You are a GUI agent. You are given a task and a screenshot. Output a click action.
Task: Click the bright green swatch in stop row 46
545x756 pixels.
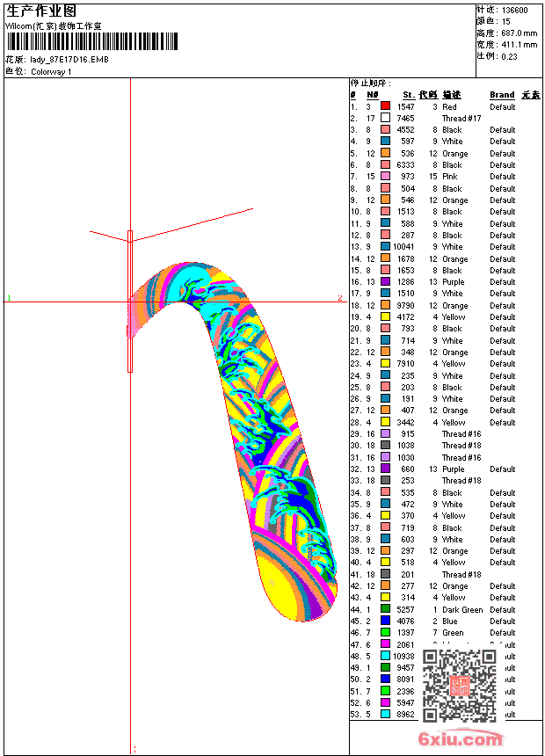385,633
